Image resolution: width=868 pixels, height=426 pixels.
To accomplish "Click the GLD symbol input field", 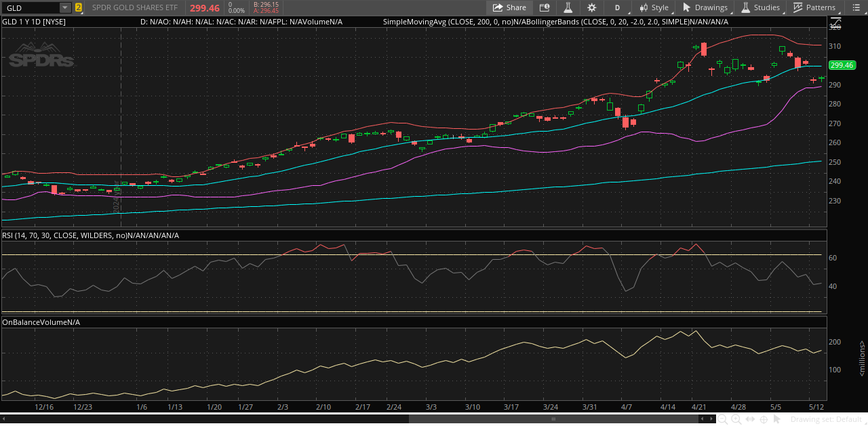I will 32,7.
